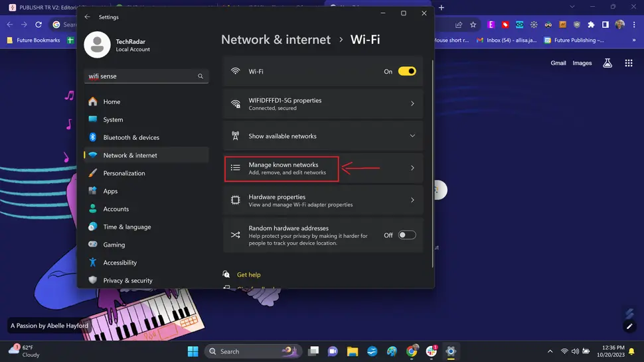Viewport: 644px width, 362px height.
Task: Show hidden system tray icons
Action: (550, 351)
